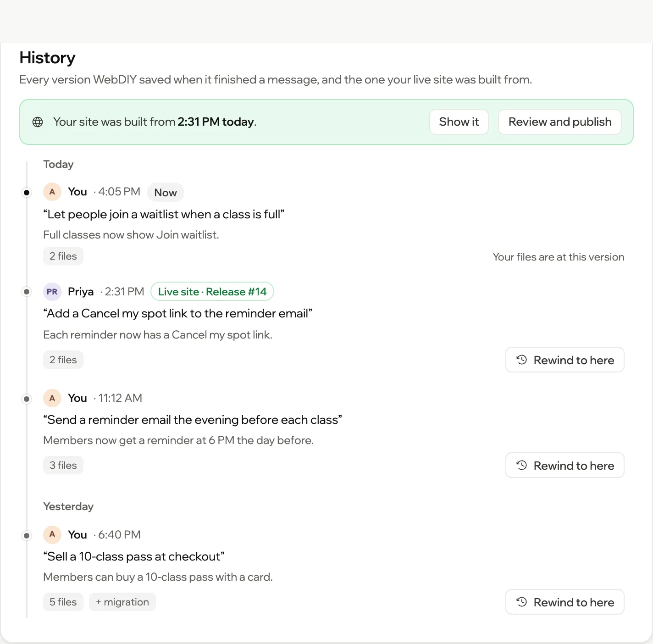This screenshot has height=644, width=653.
Task: Rewind to Priya's 2:31 PM version
Action: [x=565, y=360]
